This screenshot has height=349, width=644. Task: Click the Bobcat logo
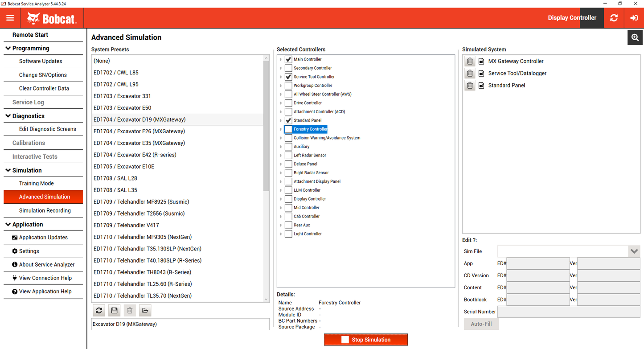(51, 18)
